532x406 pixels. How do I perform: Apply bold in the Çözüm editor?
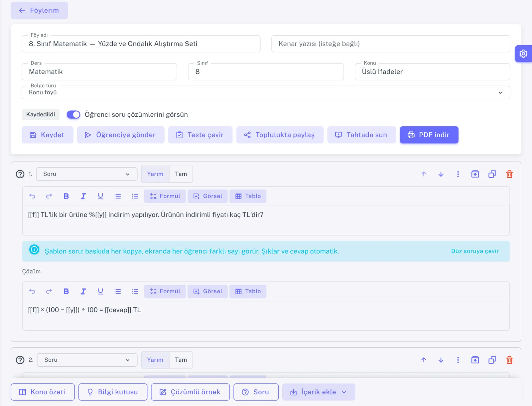pyautogui.click(x=66, y=291)
